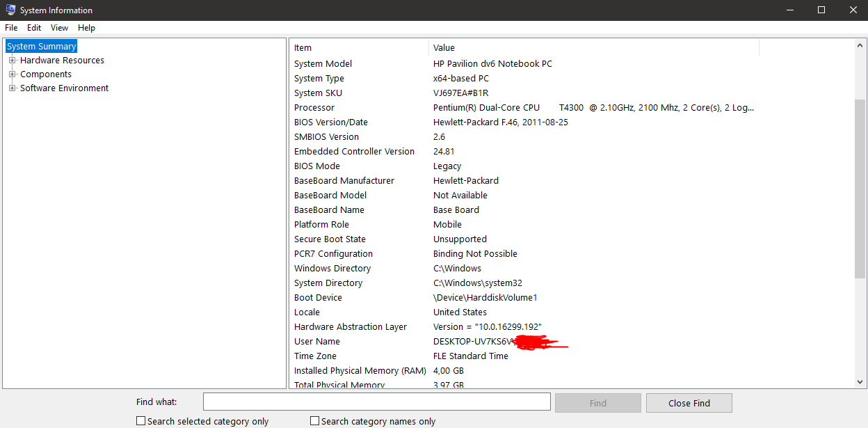Click the Close Find button

(x=689, y=403)
